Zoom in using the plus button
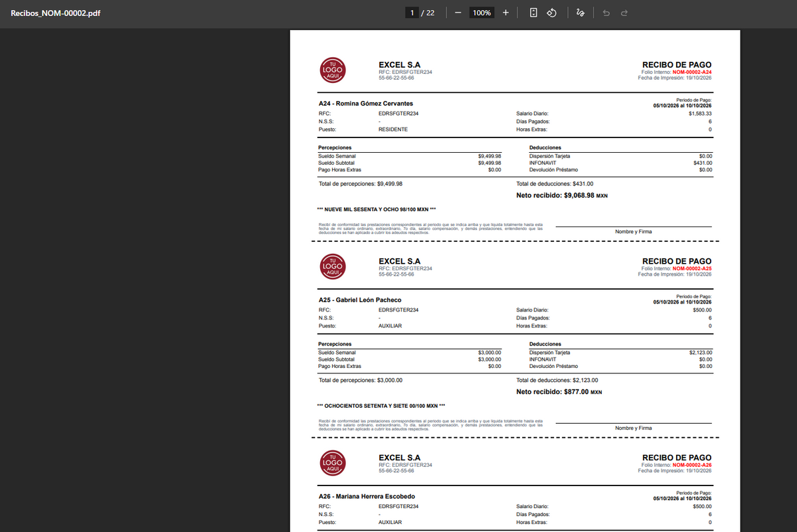 click(505, 13)
